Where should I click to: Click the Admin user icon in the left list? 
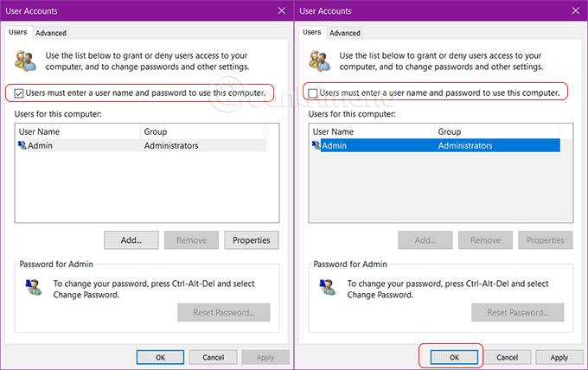[22, 146]
